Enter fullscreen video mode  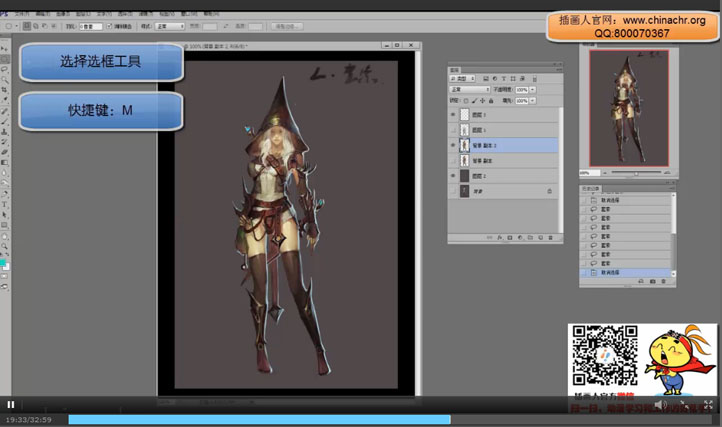(x=708, y=404)
